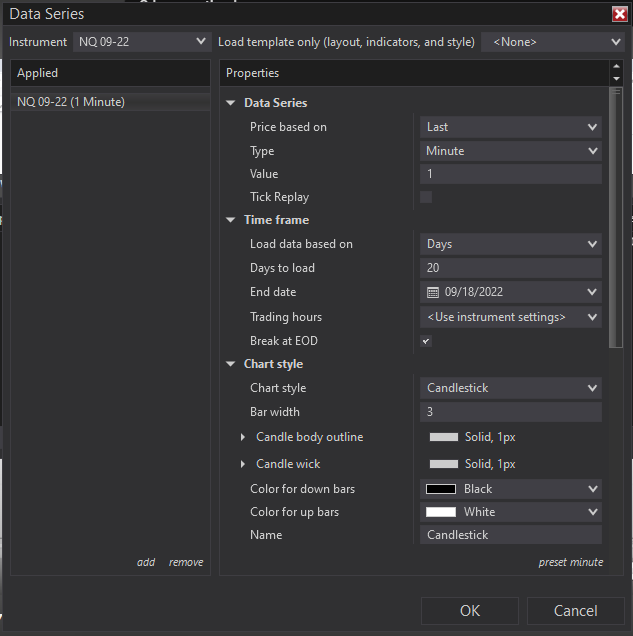Expand Candle wick settings

point(243,464)
